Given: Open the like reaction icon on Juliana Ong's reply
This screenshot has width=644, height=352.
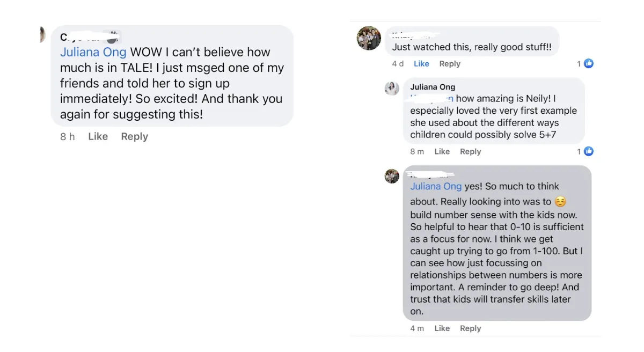Looking at the screenshot, I should point(589,151).
